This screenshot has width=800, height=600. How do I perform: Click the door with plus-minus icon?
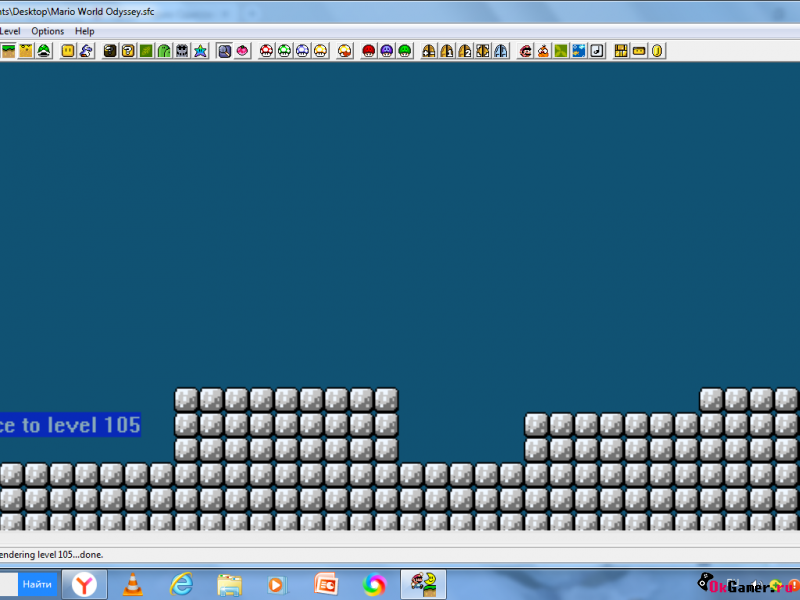(x=429, y=51)
